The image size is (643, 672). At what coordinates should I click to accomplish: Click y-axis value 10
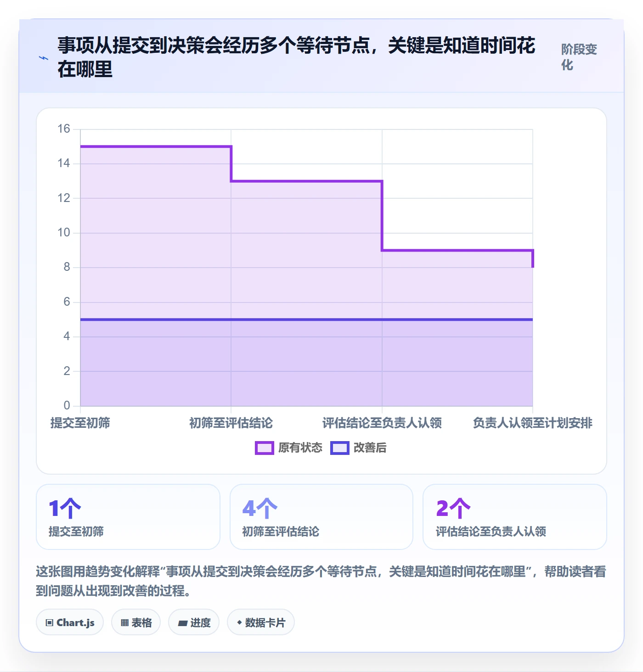[64, 233]
